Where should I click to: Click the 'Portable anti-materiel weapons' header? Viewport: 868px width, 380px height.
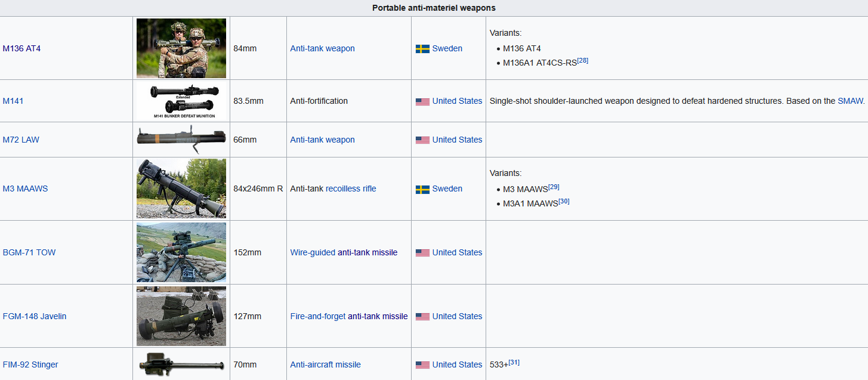click(434, 8)
